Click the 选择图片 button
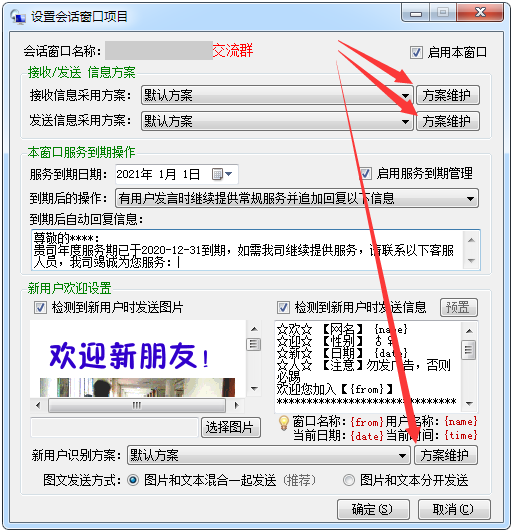Image resolution: width=513 pixels, height=531 pixels. click(x=231, y=427)
